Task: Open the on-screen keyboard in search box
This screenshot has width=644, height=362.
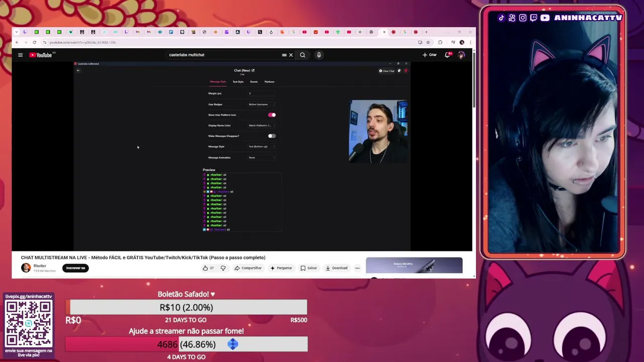Action: (x=284, y=55)
